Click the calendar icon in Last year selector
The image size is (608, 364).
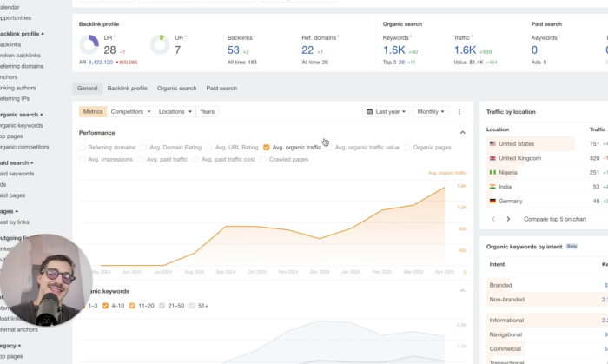(370, 112)
